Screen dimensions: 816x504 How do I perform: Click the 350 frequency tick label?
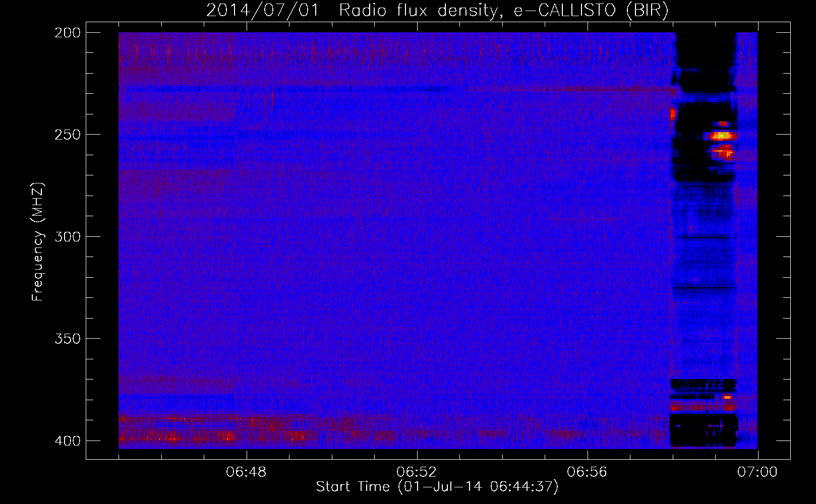click(67, 338)
